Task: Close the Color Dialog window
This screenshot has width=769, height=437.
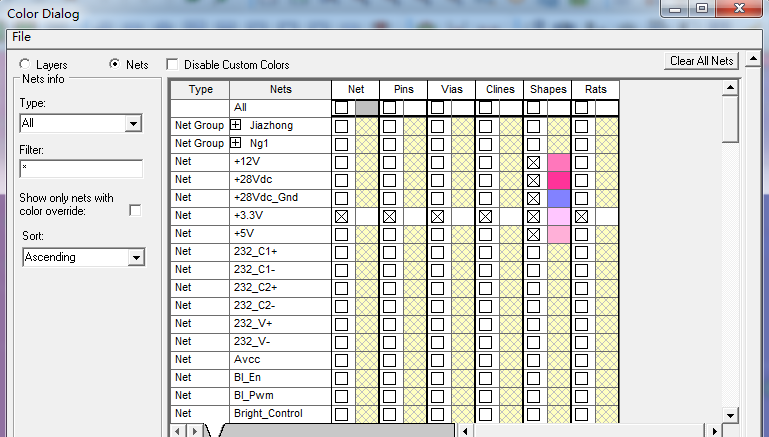Action: coord(740,9)
